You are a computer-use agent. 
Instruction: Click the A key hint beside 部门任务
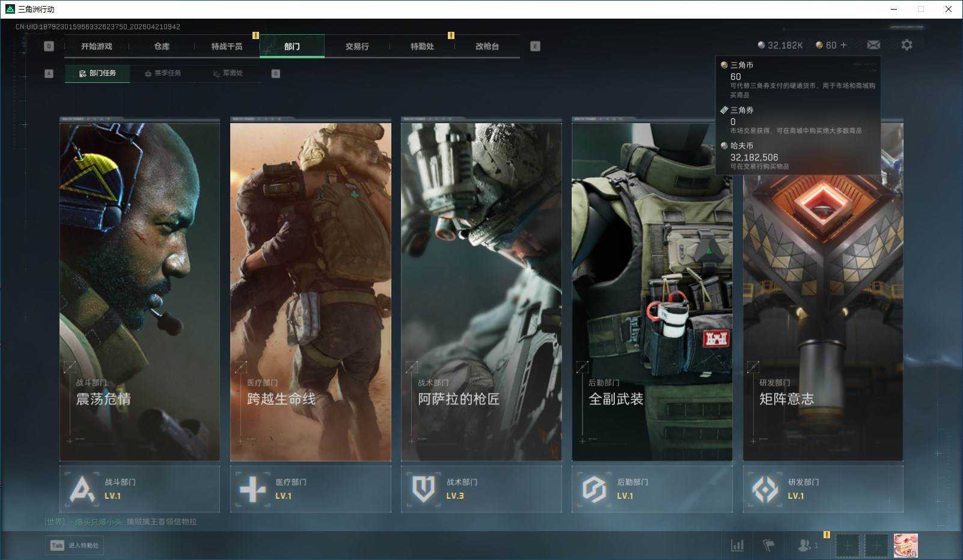click(49, 73)
